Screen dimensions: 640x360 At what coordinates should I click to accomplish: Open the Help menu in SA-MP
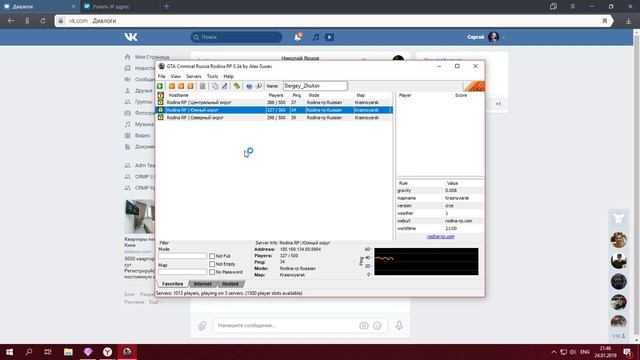[x=228, y=76]
